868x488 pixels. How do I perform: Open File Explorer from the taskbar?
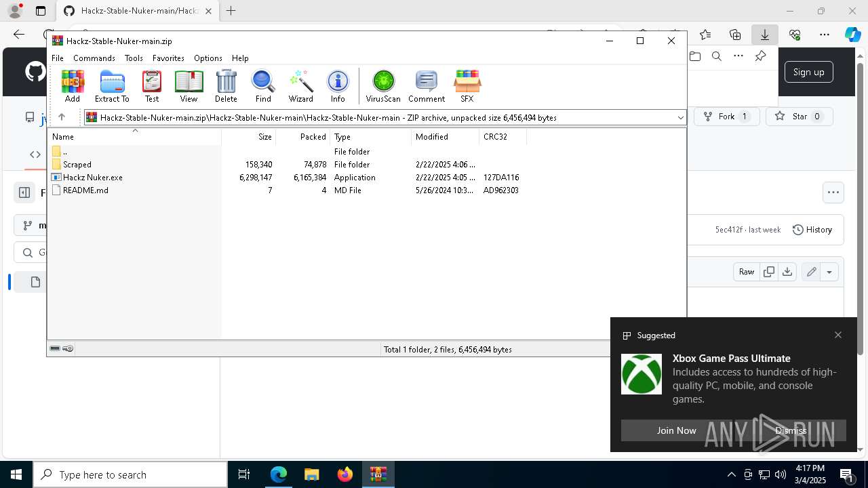311,474
